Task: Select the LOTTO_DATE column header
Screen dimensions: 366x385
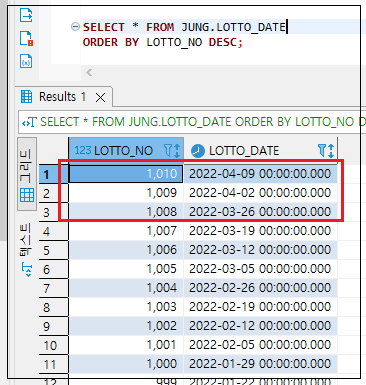Action: coord(261,150)
